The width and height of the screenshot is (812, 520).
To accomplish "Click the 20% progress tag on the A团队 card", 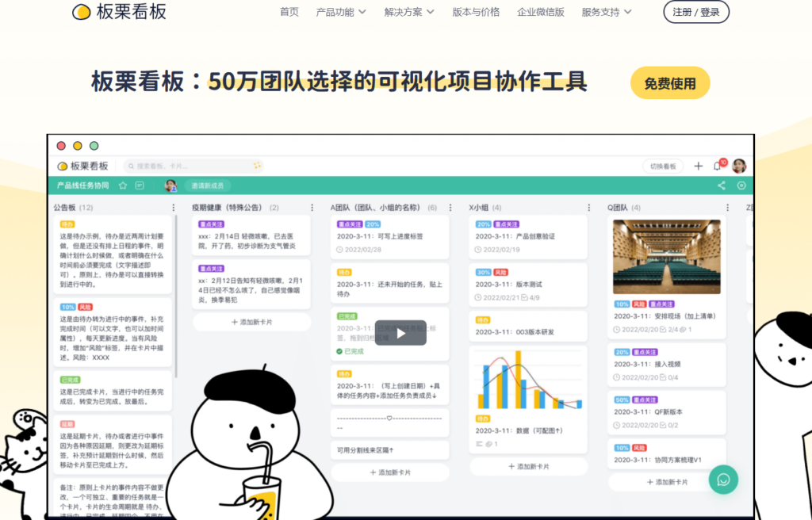I will click(373, 224).
